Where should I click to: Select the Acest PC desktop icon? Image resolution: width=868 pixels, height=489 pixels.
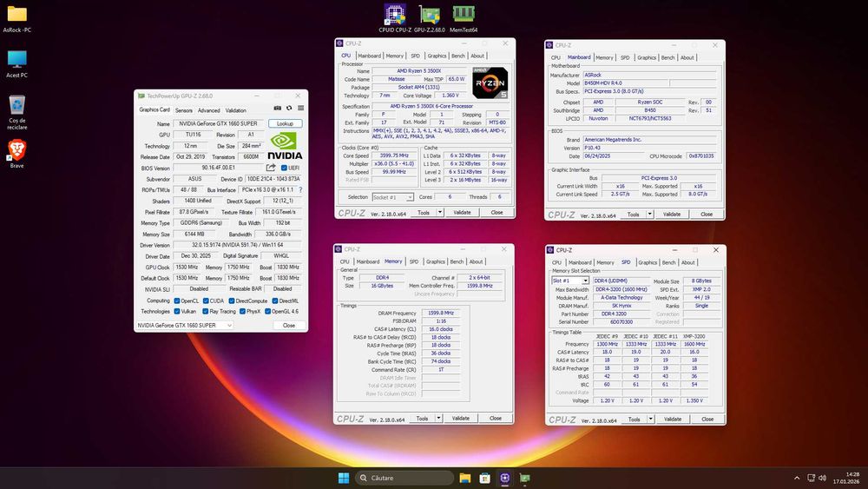[16, 63]
